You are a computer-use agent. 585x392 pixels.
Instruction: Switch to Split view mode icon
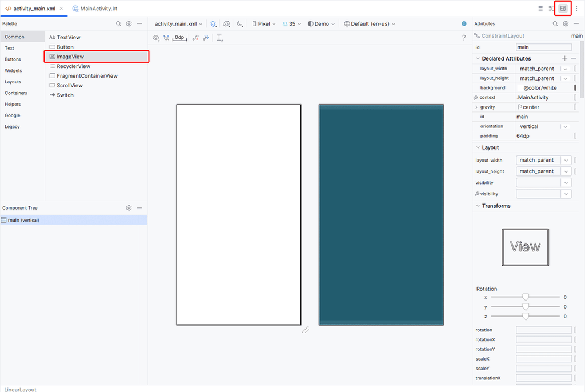click(551, 9)
